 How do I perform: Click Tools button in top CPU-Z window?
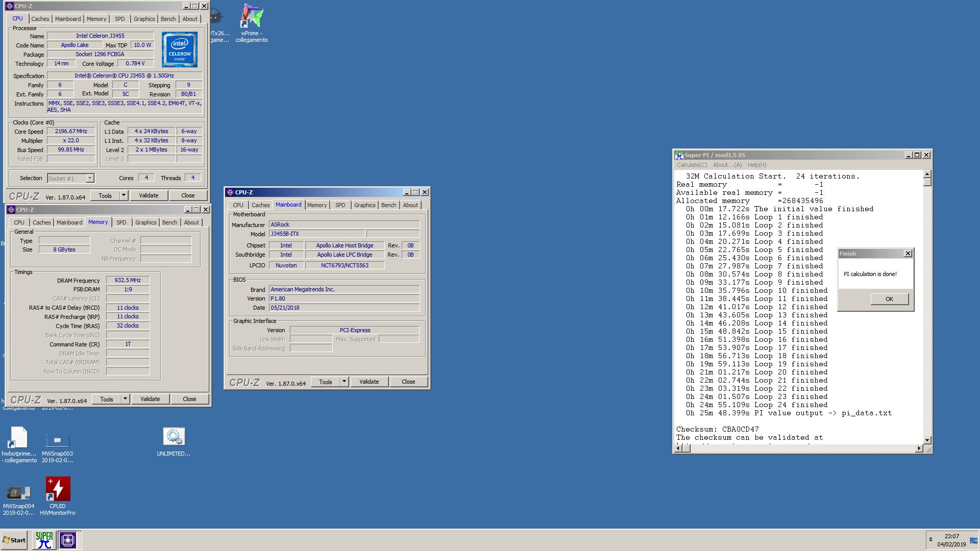coord(105,195)
